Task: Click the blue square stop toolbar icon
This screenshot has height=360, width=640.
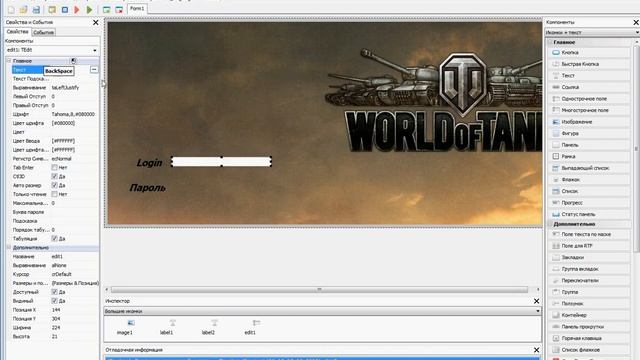Action: click(64, 9)
